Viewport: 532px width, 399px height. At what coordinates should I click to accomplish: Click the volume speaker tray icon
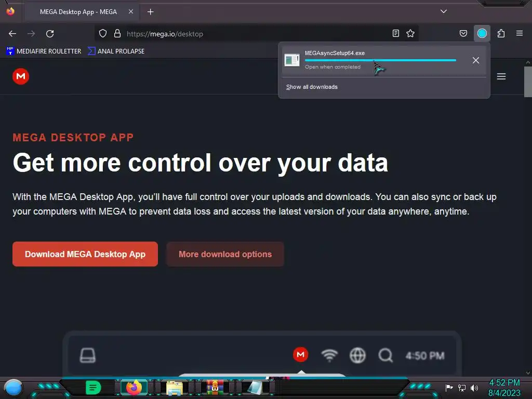click(x=474, y=388)
